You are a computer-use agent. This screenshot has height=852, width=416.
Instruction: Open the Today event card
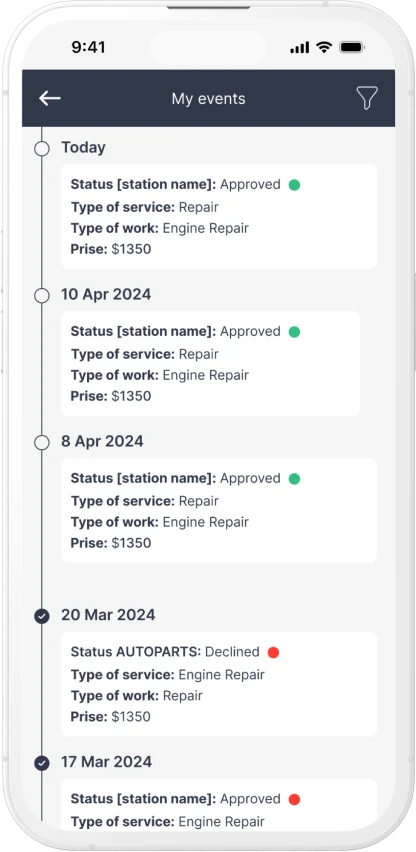pyautogui.click(x=219, y=216)
